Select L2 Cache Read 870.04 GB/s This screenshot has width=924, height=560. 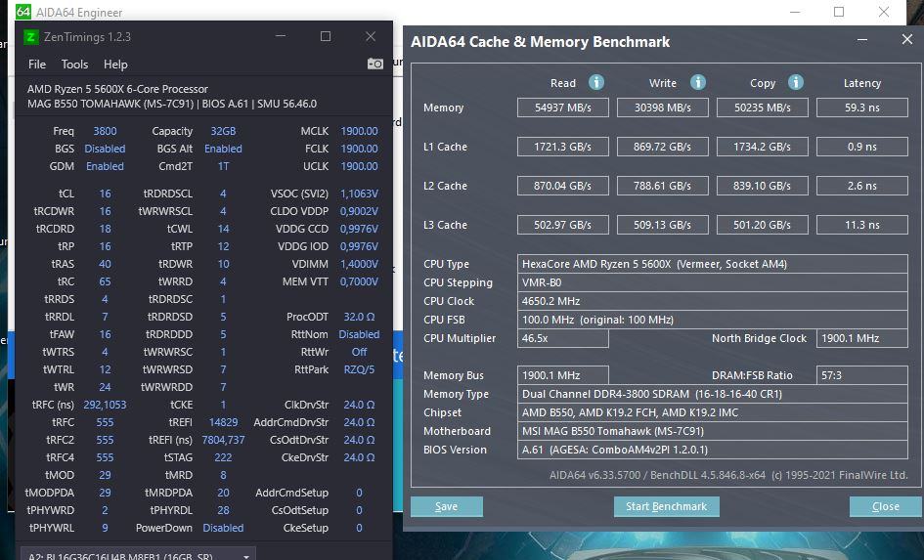coord(563,186)
